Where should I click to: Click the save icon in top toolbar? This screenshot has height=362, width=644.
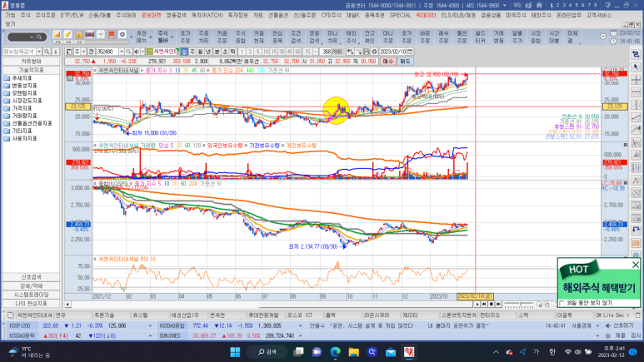[x=57, y=35]
